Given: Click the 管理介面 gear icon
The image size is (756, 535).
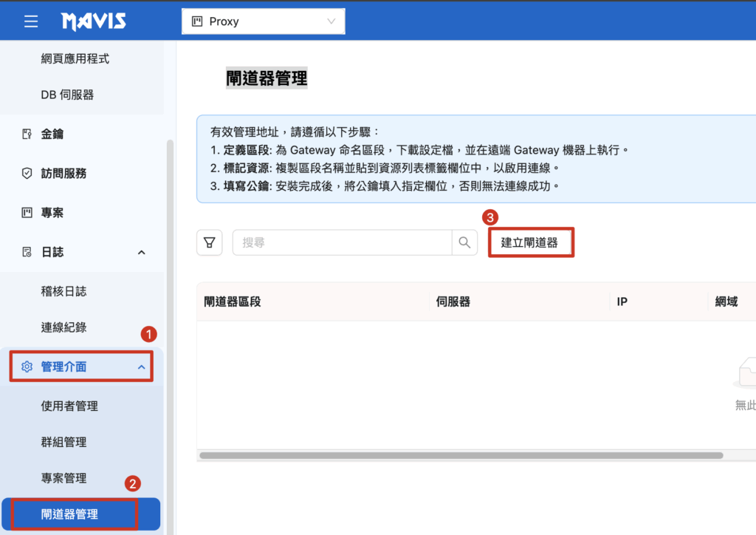Looking at the screenshot, I should pos(27,367).
